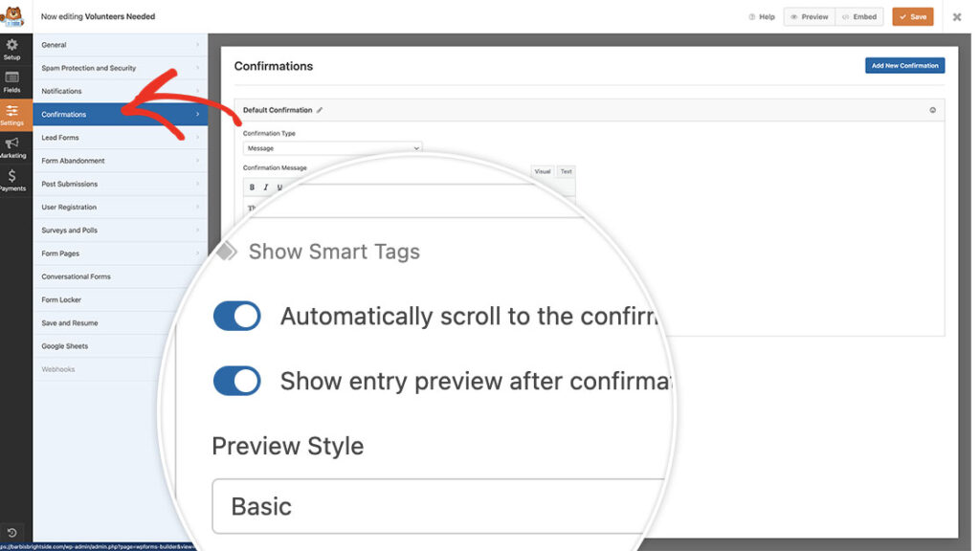Apply bold formatting in the confirmation message editor

tap(252, 187)
